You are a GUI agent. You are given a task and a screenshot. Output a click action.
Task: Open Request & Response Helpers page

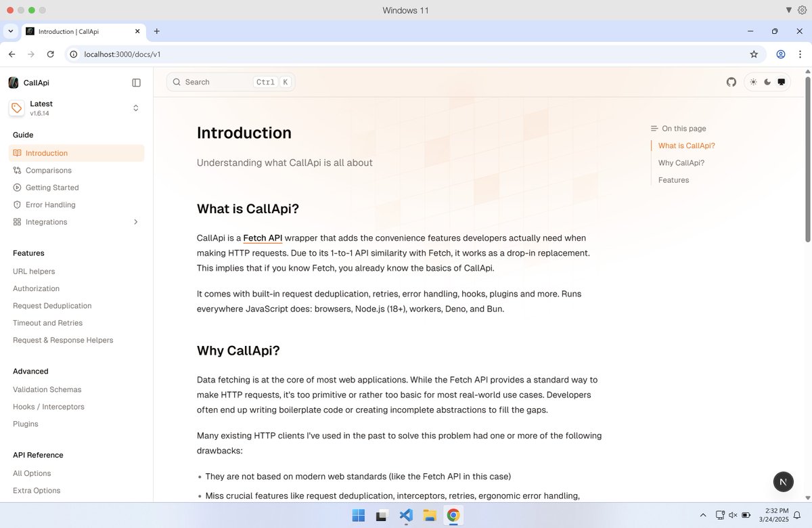tap(63, 340)
